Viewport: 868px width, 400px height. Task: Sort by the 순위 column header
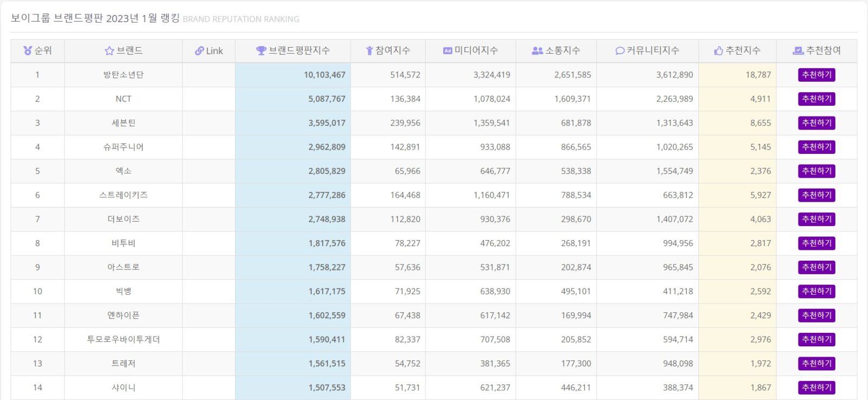[37, 50]
